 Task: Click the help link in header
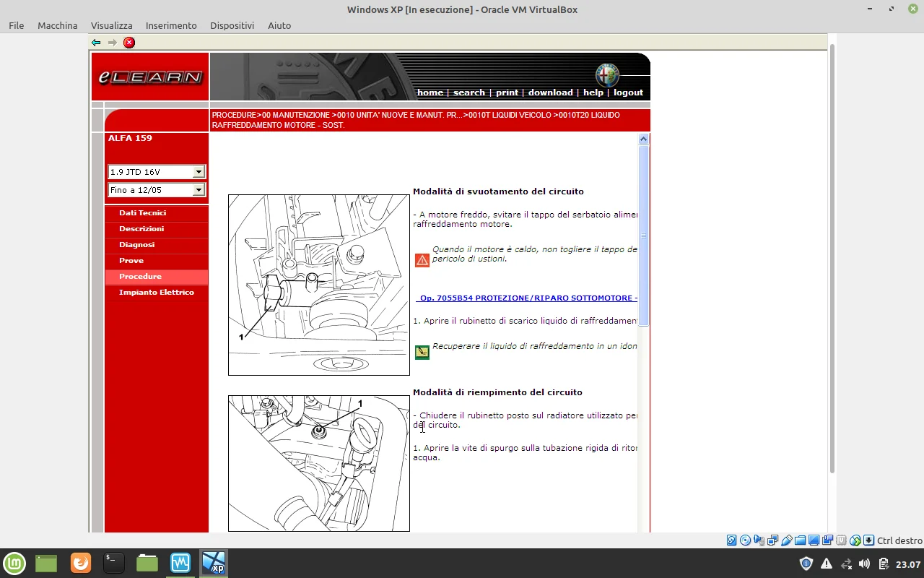[x=593, y=92]
